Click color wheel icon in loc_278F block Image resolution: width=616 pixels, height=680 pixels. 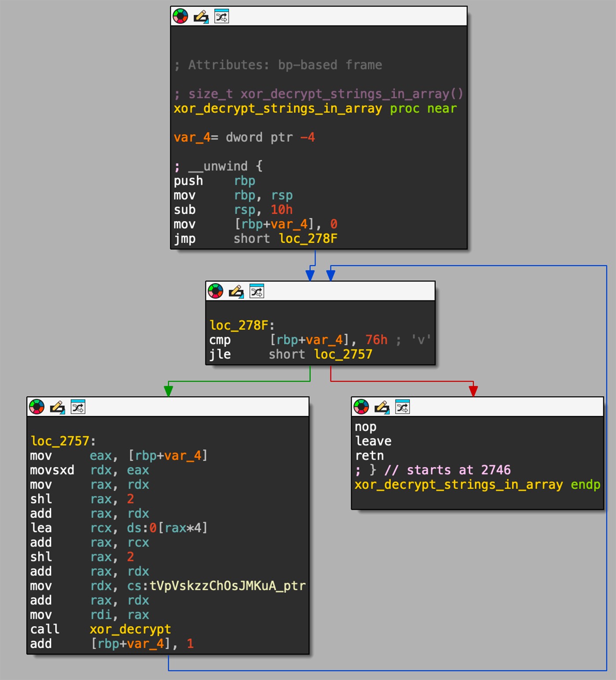click(216, 291)
